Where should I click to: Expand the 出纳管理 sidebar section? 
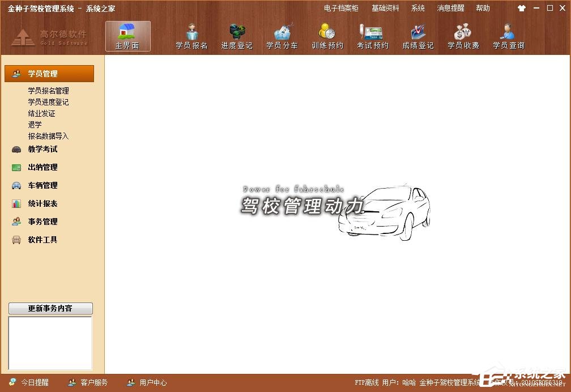click(42, 167)
